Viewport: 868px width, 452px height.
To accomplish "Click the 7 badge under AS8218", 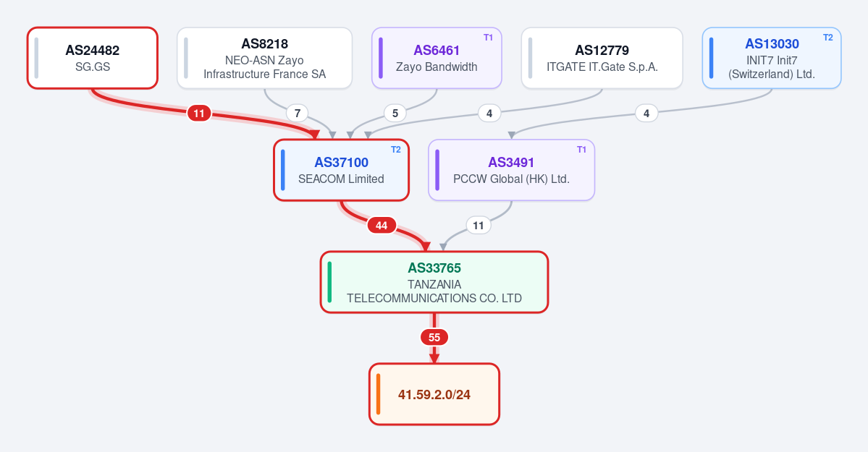I will pos(298,114).
